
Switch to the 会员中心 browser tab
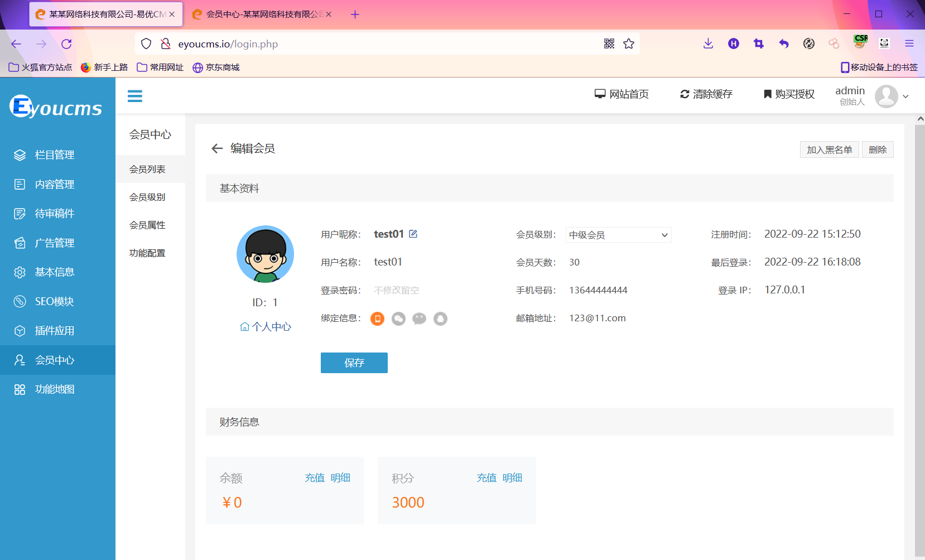pyautogui.click(x=262, y=15)
